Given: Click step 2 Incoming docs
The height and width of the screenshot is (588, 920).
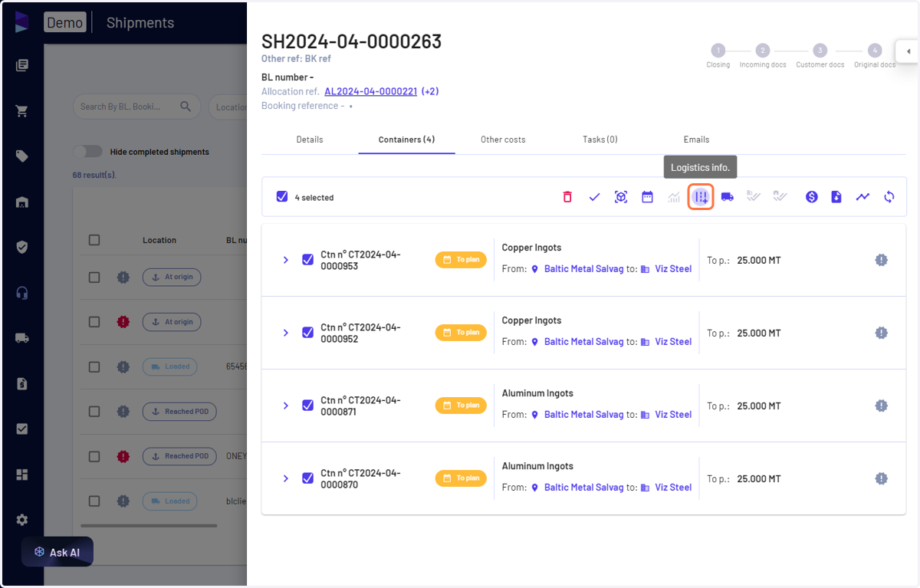Looking at the screenshot, I should click(763, 56).
